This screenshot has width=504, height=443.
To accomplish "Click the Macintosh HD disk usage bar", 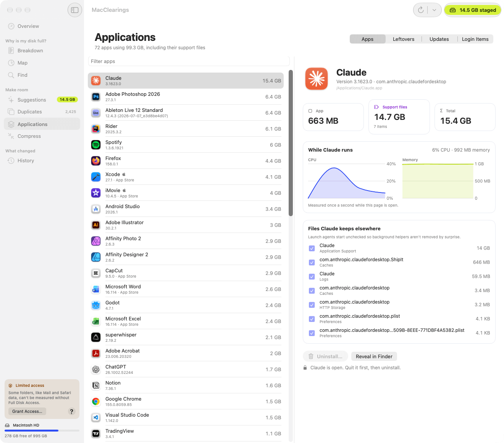I will [42, 430].
